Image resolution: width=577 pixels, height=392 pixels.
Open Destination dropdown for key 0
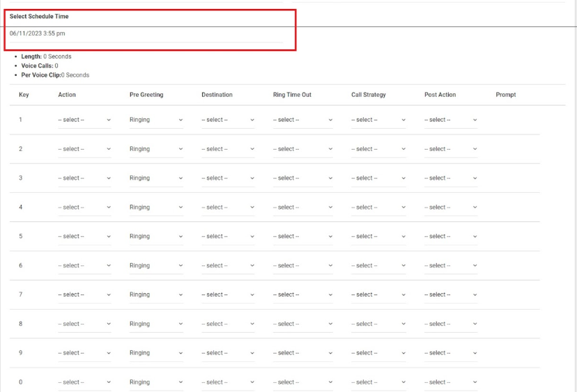[228, 382]
